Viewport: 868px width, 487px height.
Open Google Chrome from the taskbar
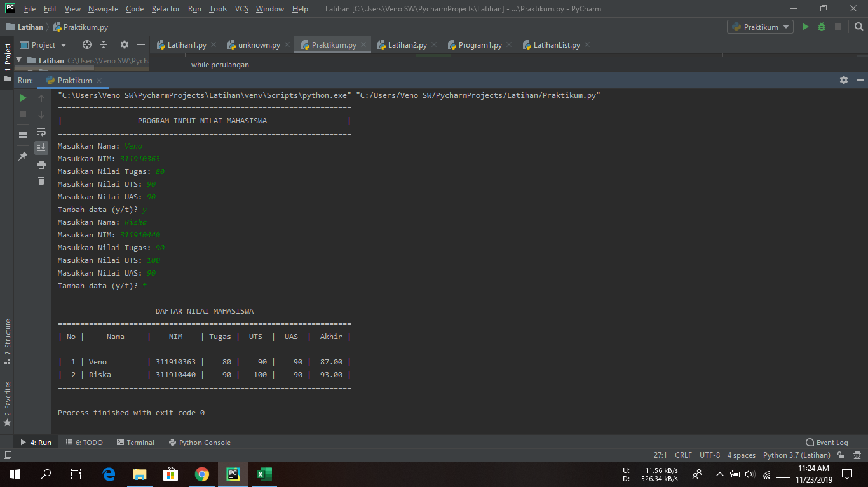click(202, 474)
